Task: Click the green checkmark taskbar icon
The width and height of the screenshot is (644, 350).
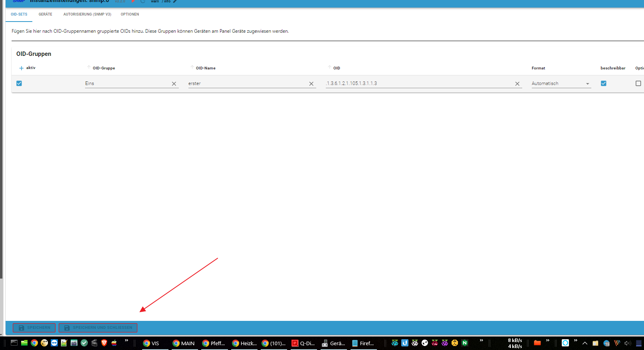Action: 84,343
